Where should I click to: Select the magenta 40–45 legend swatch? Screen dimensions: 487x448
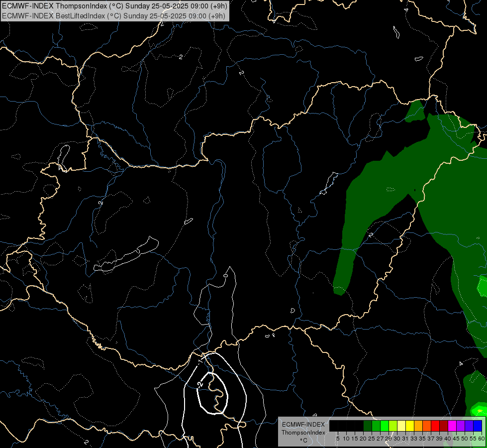452,426
